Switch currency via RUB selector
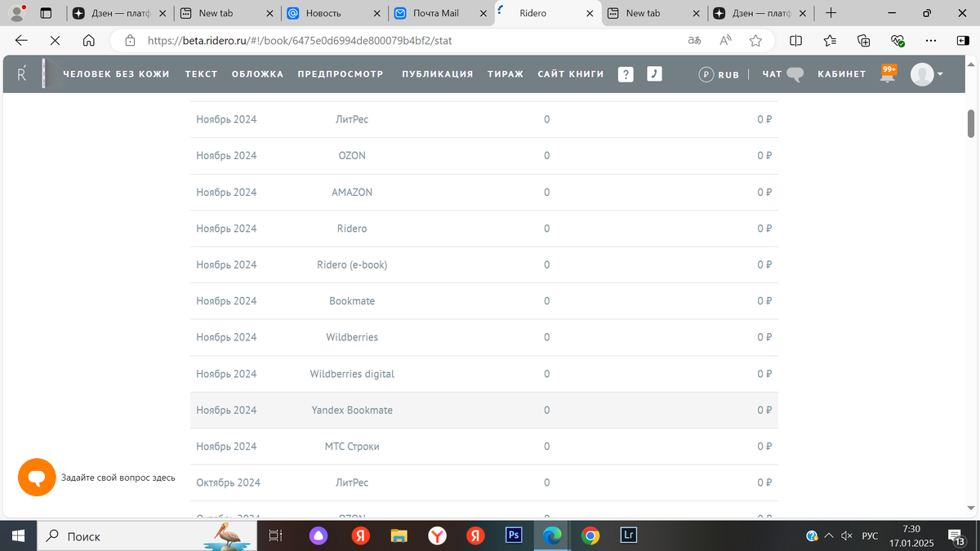Image resolution: width=980 pixels, height=551 pixels. pyautogui.click(x=719, y=74)
